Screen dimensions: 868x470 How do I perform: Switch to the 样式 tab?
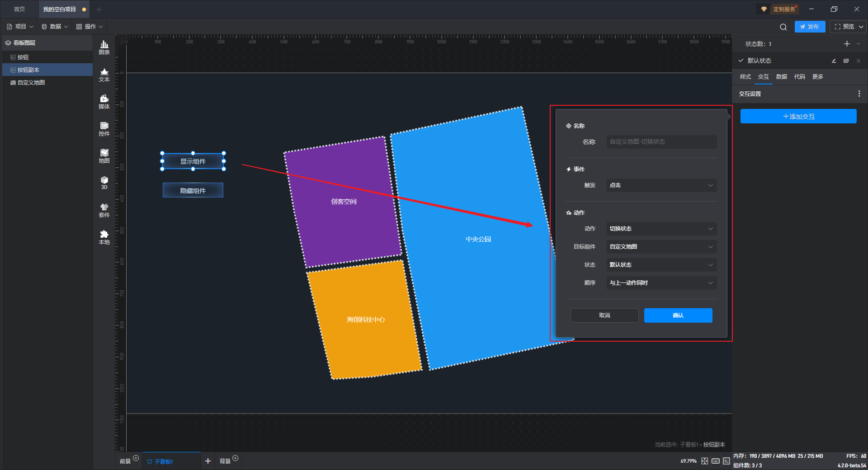click(745, 77)
